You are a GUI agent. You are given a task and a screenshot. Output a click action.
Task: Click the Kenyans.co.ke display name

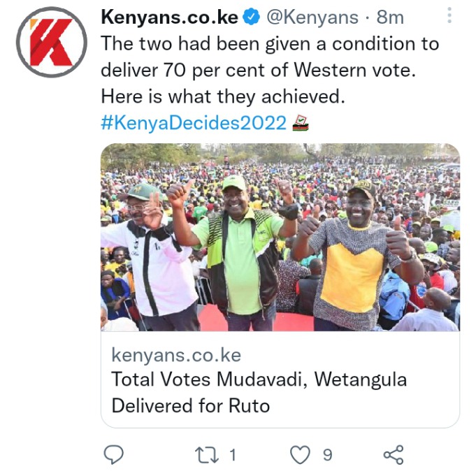click(169, 17)
